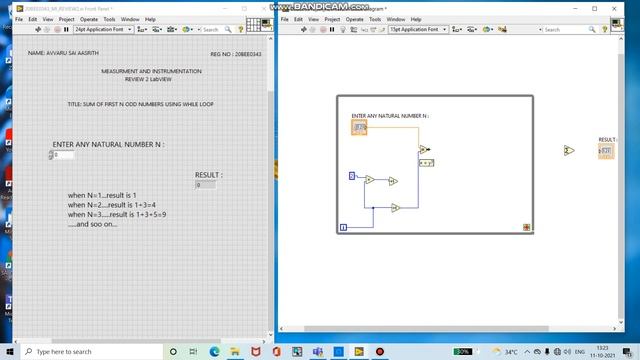
Task: Click the VI icon on the front panel
Action: tap(267, 24)
